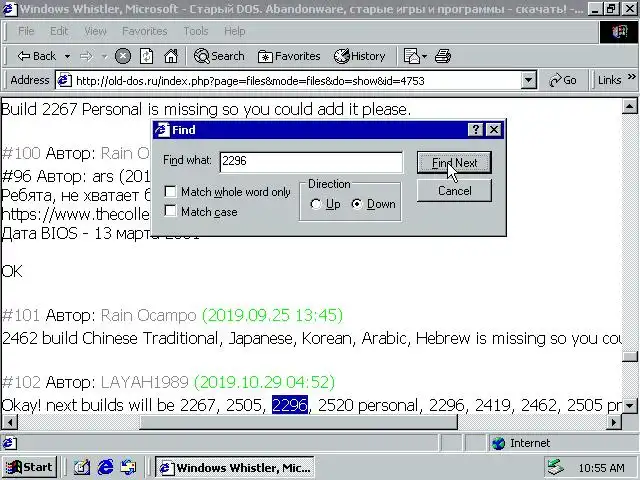Viewport: 640px width, 480px height.
Task: Click the highlighted 2296 text
Action: coord(290,405)
